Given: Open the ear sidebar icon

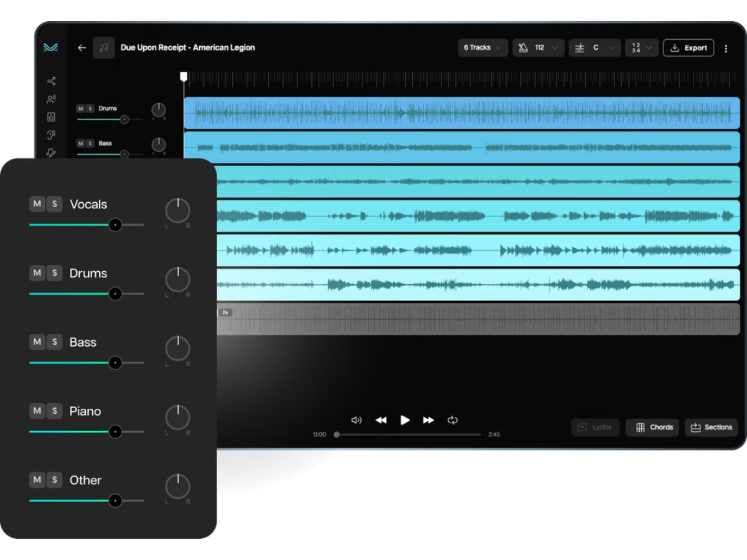Looking at the screenshot, I should (51, 135).
